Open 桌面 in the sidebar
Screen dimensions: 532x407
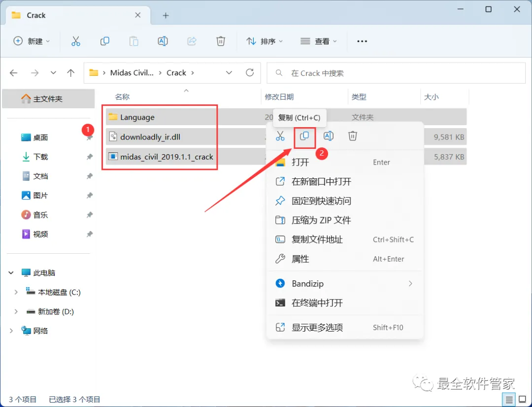click(40, 137)
